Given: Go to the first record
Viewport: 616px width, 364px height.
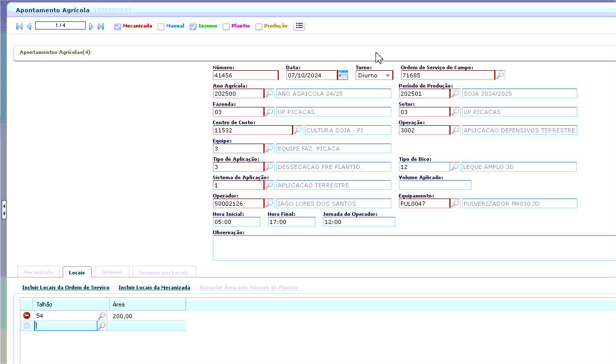Looking at the screenshot, I should (19, 26).
